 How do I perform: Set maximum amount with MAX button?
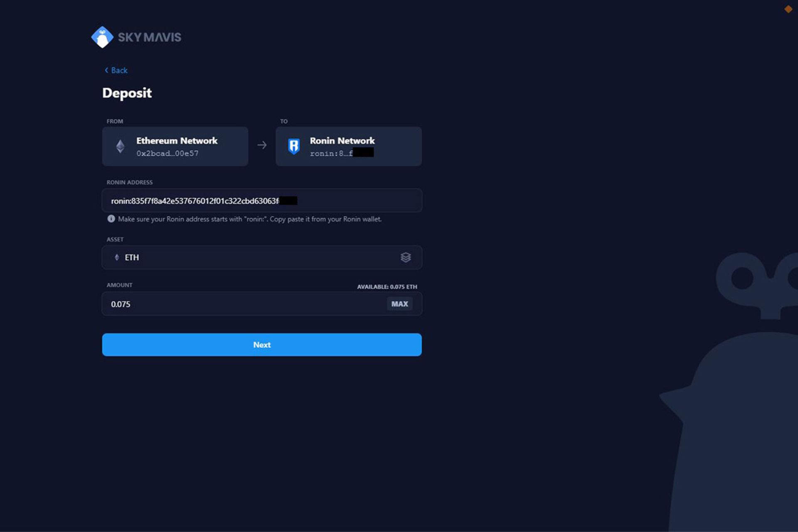click(x=399, y=304)
